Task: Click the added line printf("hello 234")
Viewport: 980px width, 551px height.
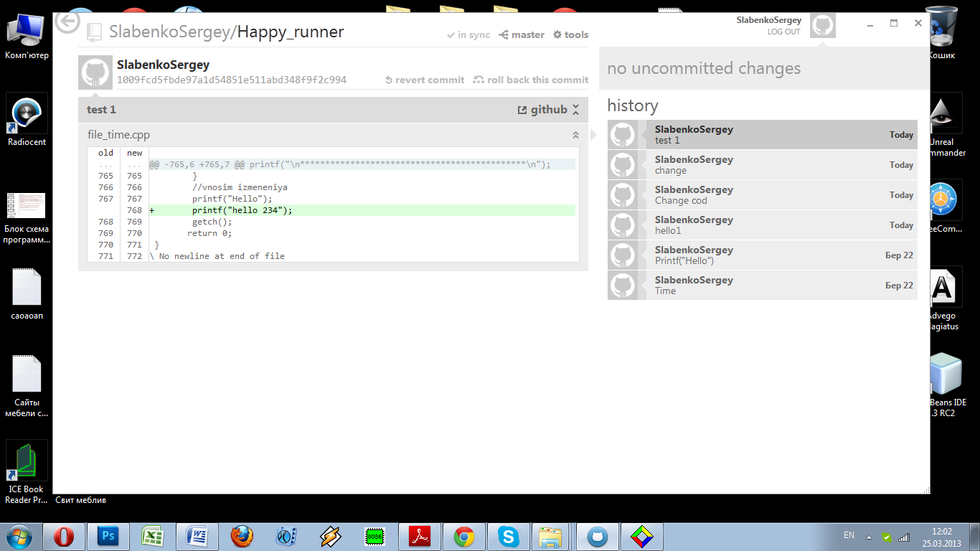Action: point(362,210)
